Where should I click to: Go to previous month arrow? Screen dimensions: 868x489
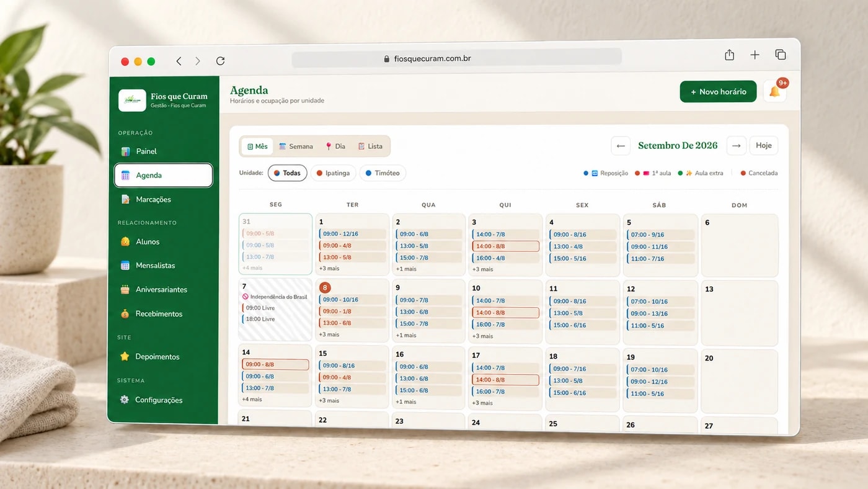(x=620, y=146)
